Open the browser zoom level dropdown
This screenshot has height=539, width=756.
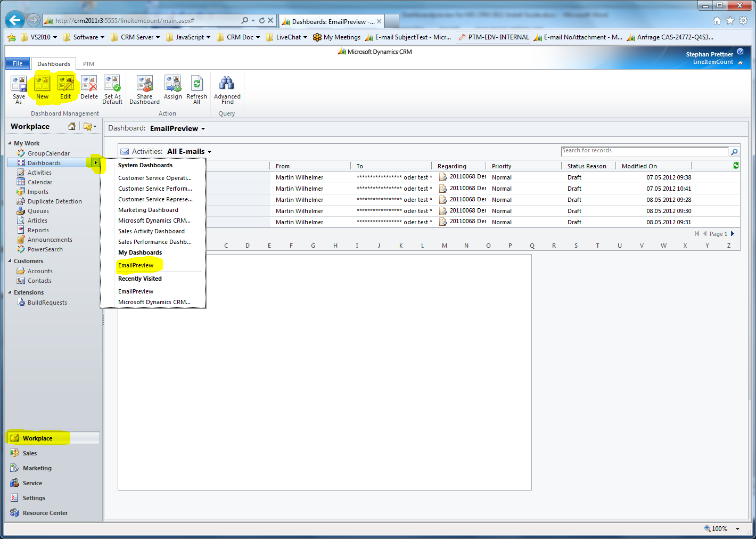[737, 529]
